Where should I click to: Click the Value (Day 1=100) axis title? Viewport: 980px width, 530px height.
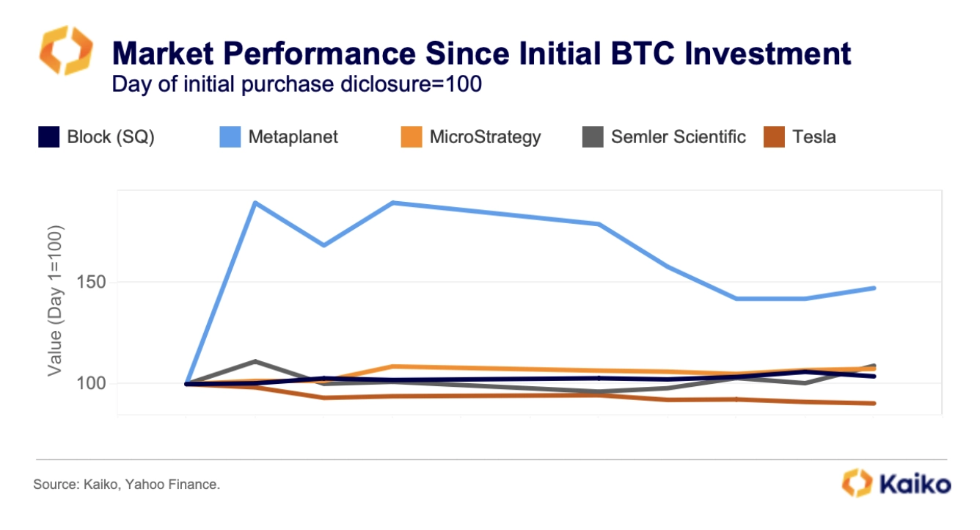55,300
